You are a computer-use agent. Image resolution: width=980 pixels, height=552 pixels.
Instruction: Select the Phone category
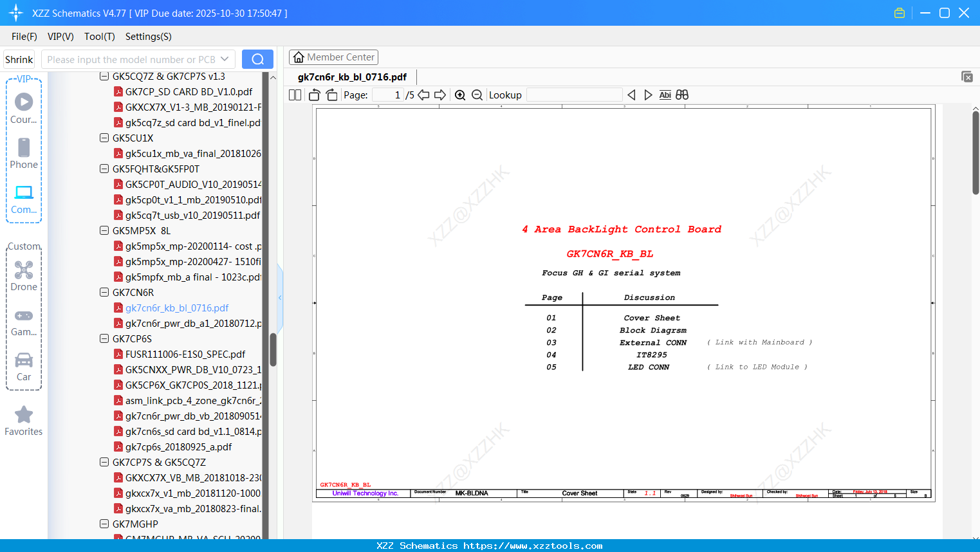(24, 153)
